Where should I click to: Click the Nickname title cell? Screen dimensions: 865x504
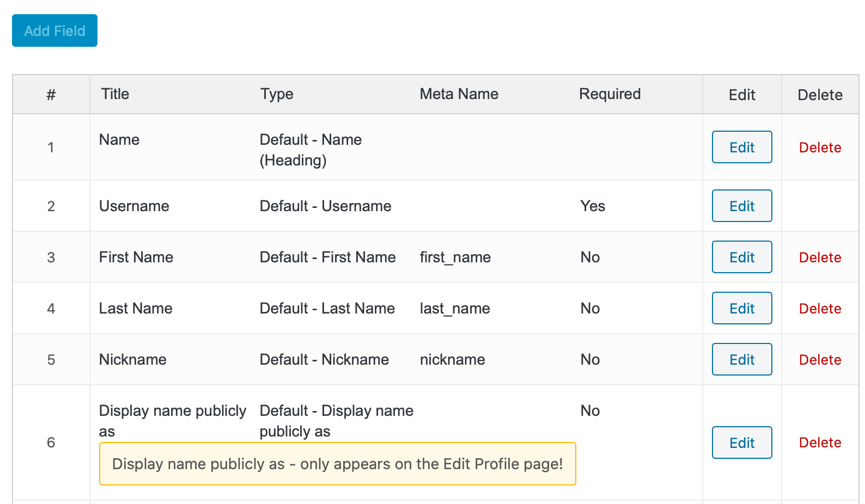tap(132, 359)
